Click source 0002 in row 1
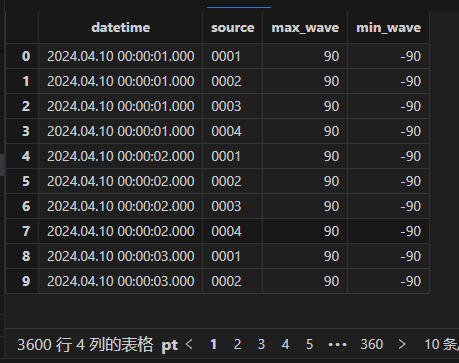This screenshot has width=459, height=363. 232,81
